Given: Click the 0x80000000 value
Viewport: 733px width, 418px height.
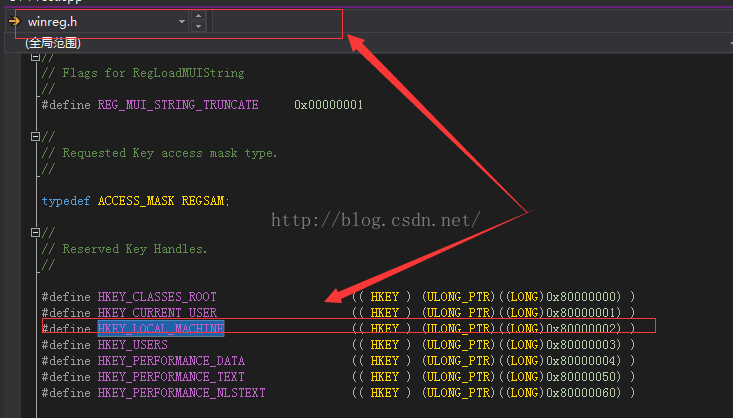Looking at the screenshot, I should coord(583,297).
